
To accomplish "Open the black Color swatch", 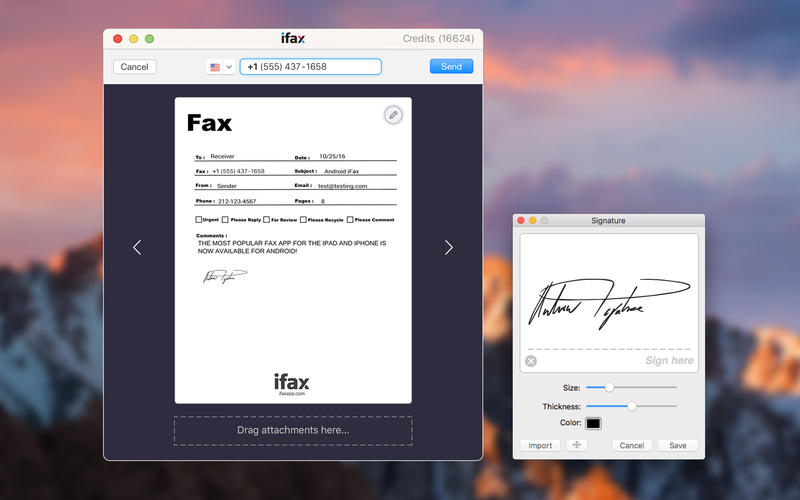I will [593, 423].
